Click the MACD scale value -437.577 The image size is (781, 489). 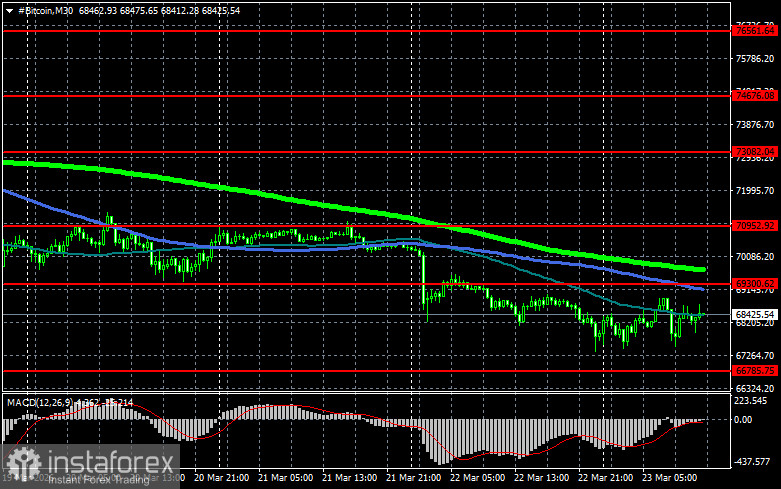(x=753, y=462)
